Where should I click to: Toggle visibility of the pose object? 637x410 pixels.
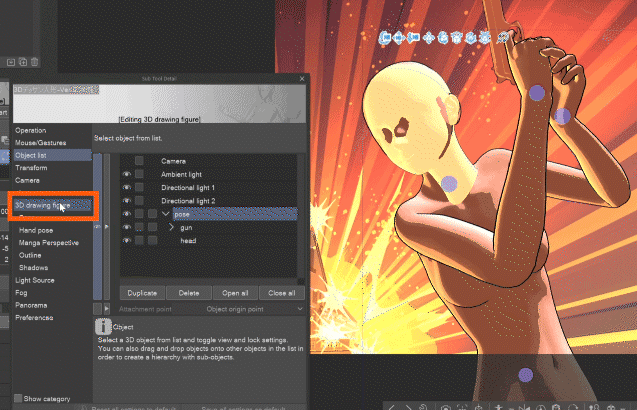(x=126, y=214)
